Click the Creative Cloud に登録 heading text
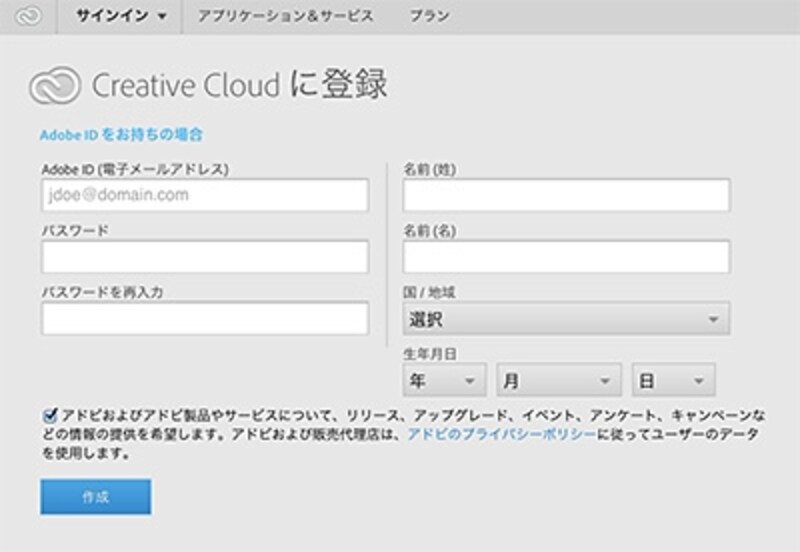800x552 pixels. [239, 84]
